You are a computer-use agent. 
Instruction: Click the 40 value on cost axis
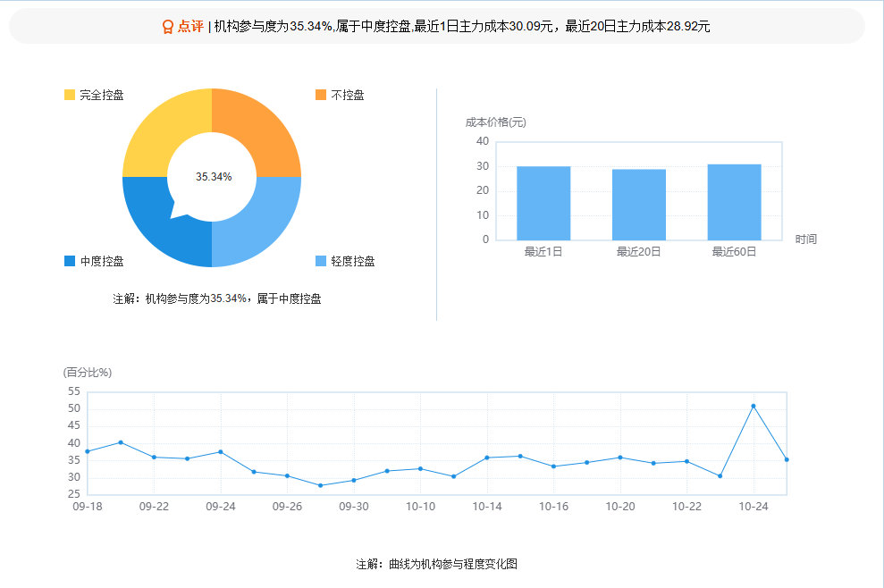483,141
